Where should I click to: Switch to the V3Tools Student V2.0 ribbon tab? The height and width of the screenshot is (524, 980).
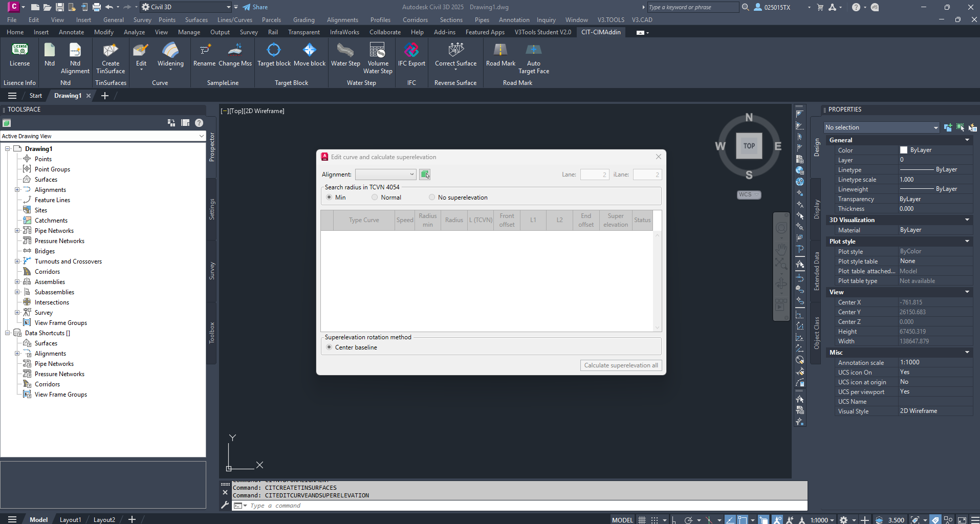[542, 32]
